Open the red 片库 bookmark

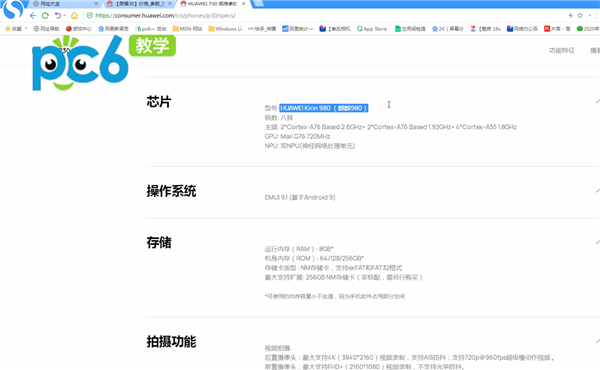pos(557,29)
